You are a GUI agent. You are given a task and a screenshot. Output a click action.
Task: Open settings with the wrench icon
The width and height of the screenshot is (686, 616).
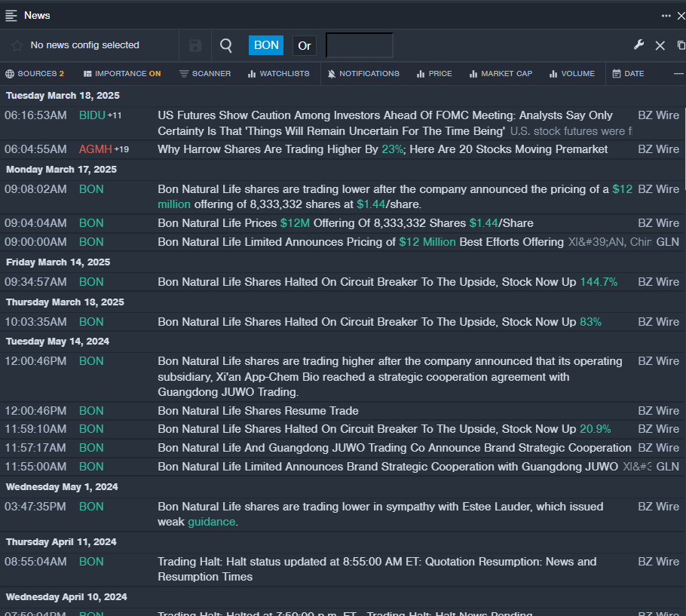pos(639,45)
